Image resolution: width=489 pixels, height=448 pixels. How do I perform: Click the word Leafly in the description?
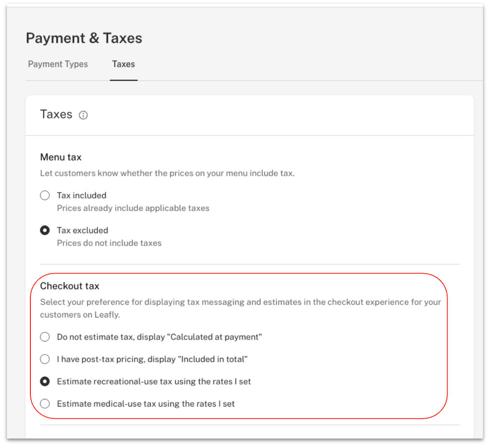pyautogui.click(x=106, y=315)
